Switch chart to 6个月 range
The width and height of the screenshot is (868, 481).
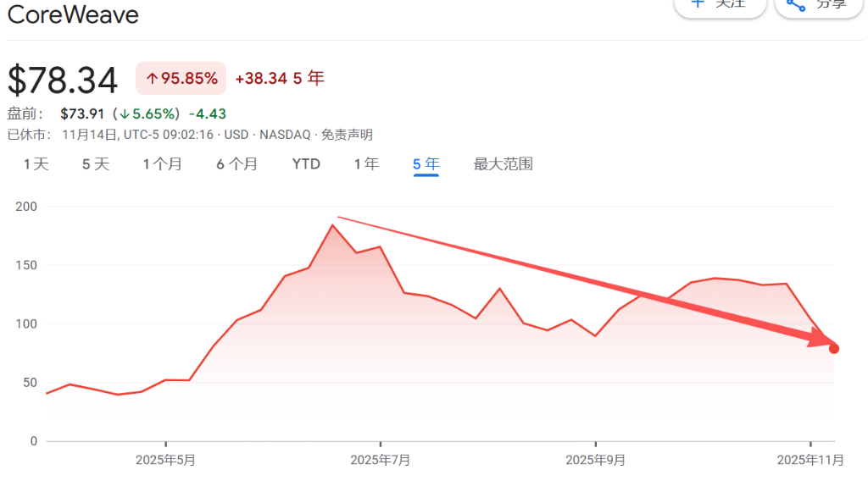pyautogui.click(x=236, y=164)
